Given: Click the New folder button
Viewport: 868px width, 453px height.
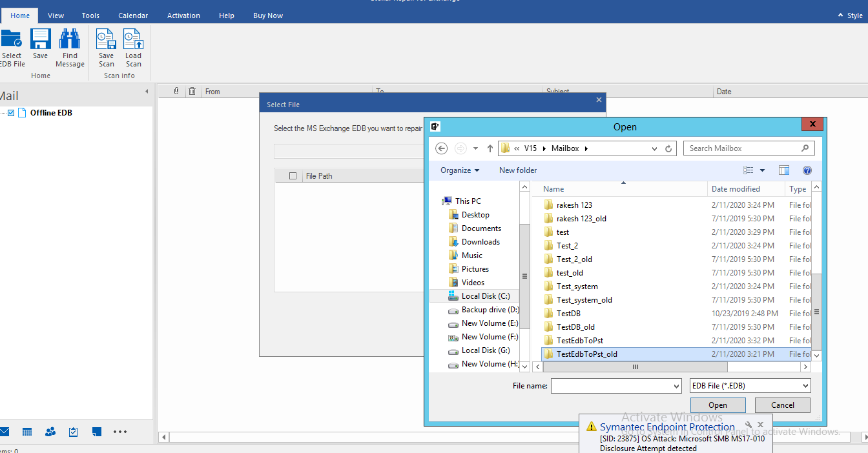Looking at the screenshot, I should (518, 170).
